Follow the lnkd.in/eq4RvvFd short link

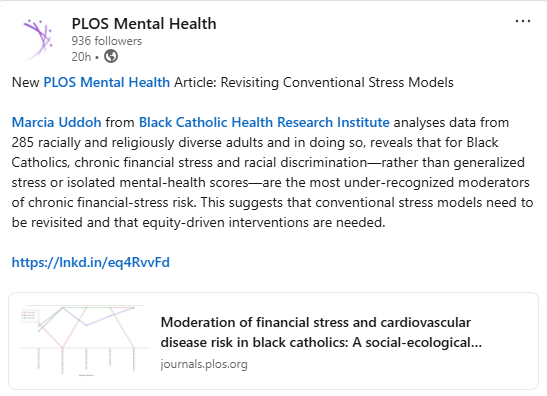[91, 262]
